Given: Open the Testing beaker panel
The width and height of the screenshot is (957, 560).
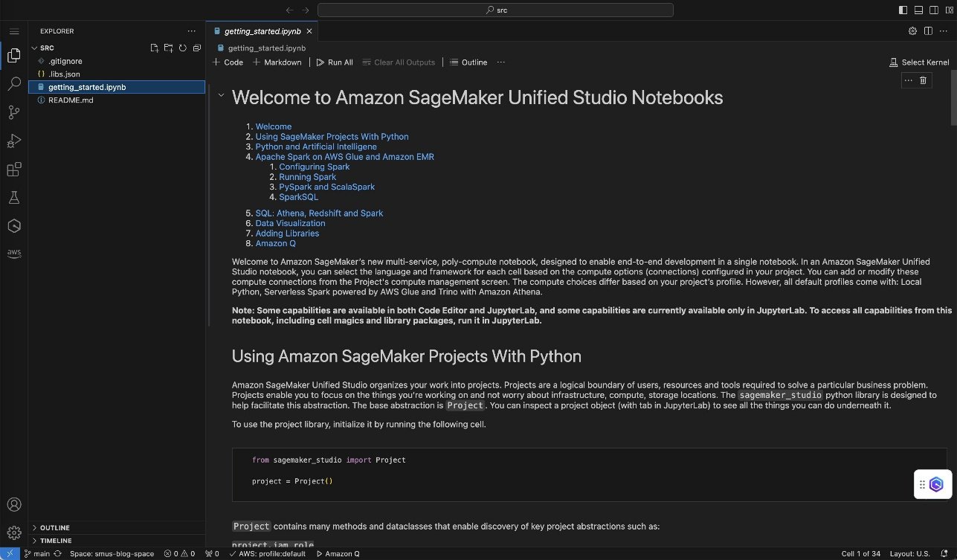Looking at the screenshot, I should coord(14,197).
